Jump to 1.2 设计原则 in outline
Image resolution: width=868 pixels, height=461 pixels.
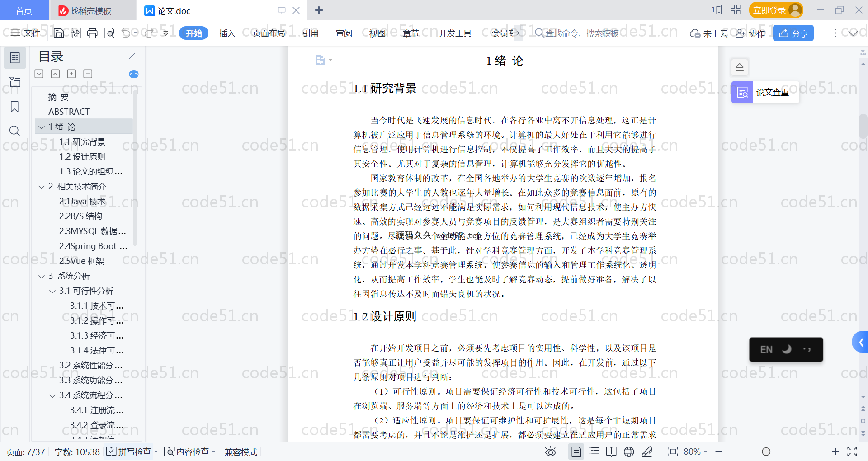(82, 157)
